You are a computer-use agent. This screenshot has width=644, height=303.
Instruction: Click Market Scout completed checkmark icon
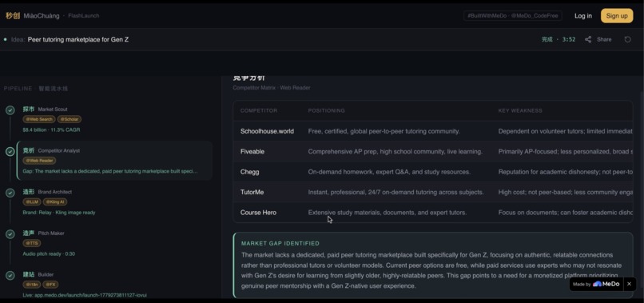[x=10, y=110]
